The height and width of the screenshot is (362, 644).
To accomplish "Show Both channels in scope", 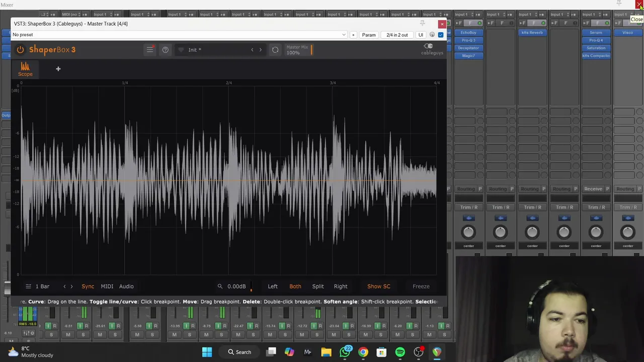I will pos(295,287).
